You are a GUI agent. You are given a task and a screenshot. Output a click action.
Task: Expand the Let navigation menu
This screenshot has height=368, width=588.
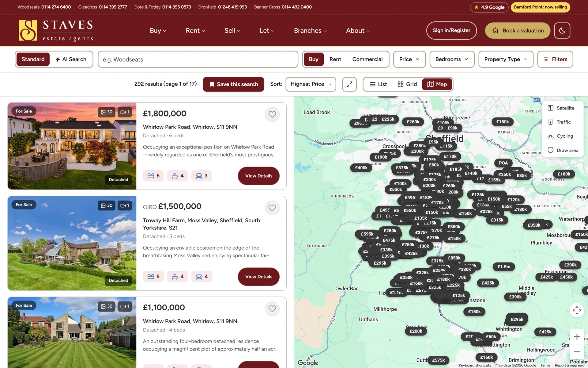tap(267, 31)
